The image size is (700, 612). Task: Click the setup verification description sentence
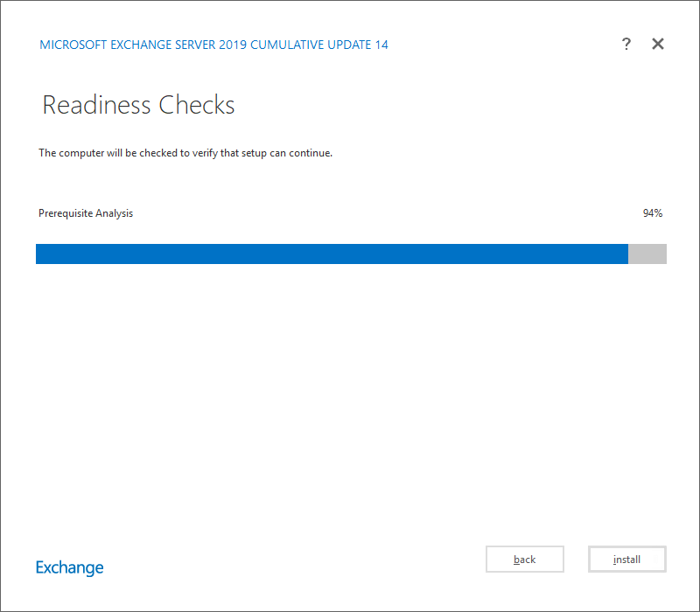pos(185,153)
